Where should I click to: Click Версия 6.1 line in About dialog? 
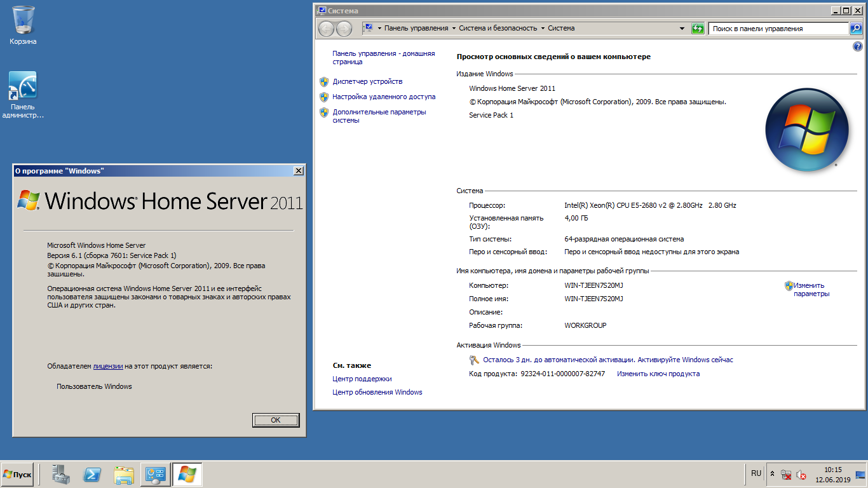tap(112, 255)
